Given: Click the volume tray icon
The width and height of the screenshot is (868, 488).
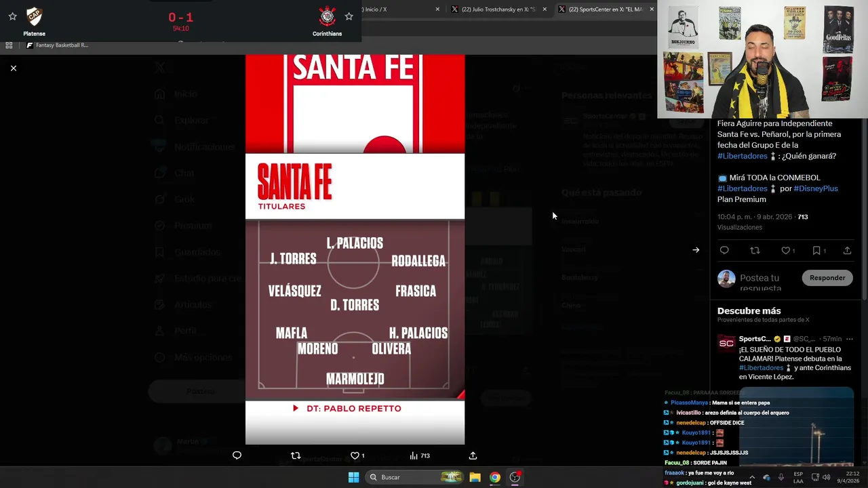Looking at the screenshot, I should [x=826, y=477].
